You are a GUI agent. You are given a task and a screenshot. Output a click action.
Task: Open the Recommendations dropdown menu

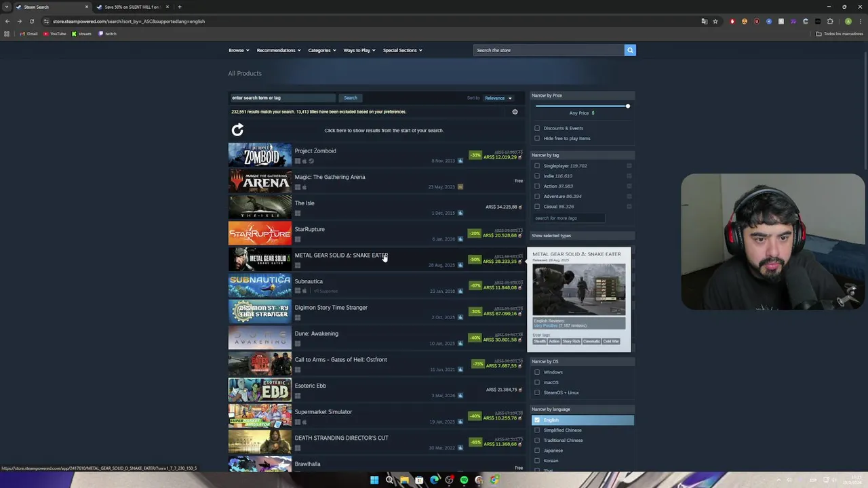279,50
